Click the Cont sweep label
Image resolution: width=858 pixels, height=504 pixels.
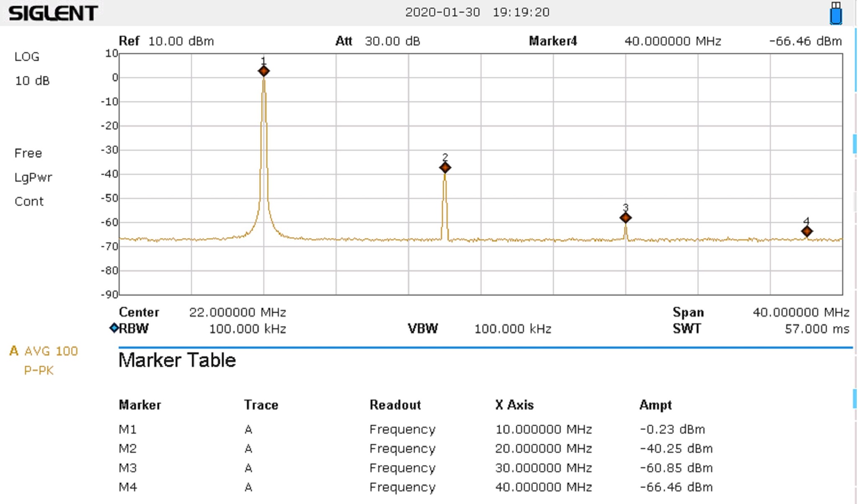[x=29, y=201]
